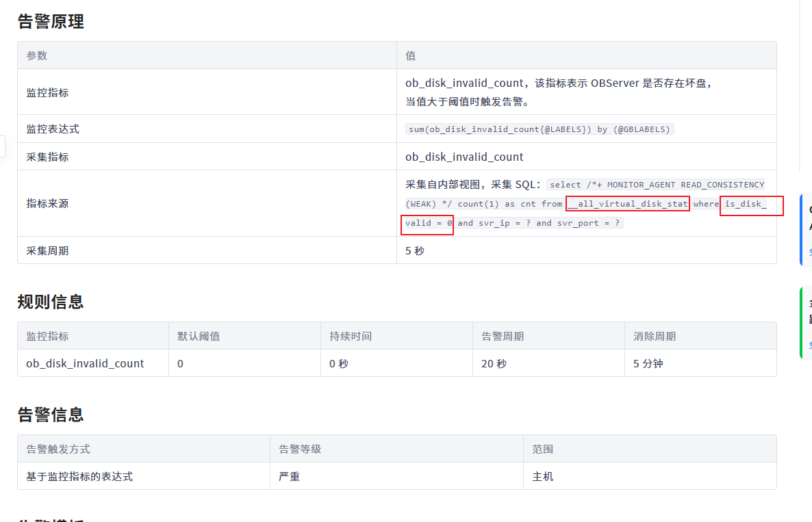Click the 规则信息 section heading

[51, 302]
